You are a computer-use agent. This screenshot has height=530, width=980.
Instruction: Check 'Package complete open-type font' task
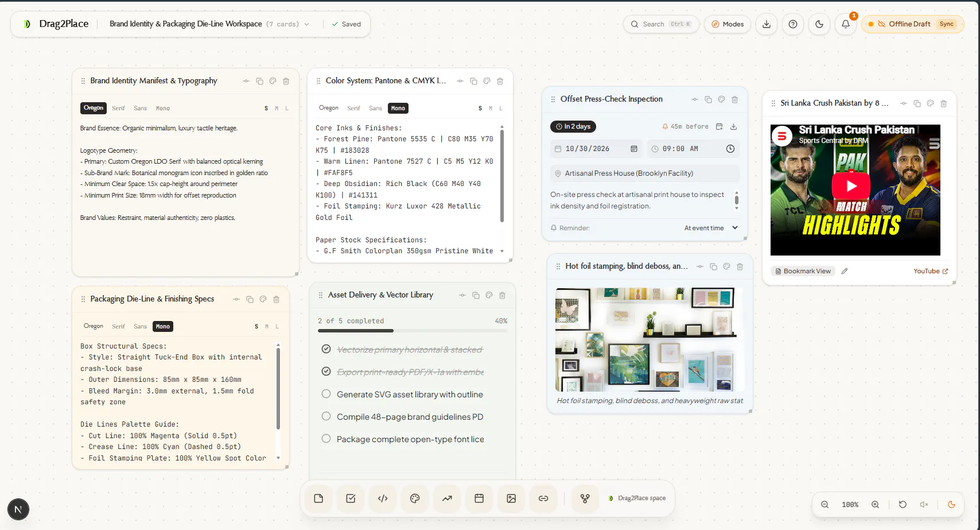[326, 439]
